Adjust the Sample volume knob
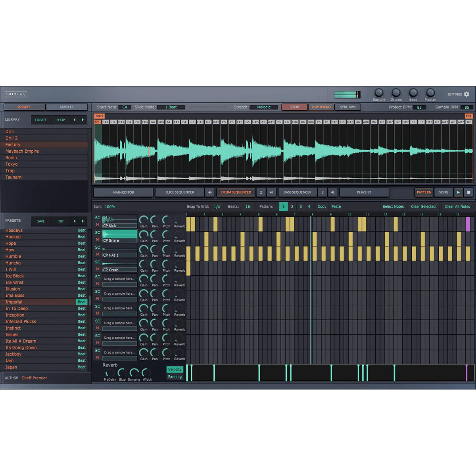The image size is (476, 476). 379,93
